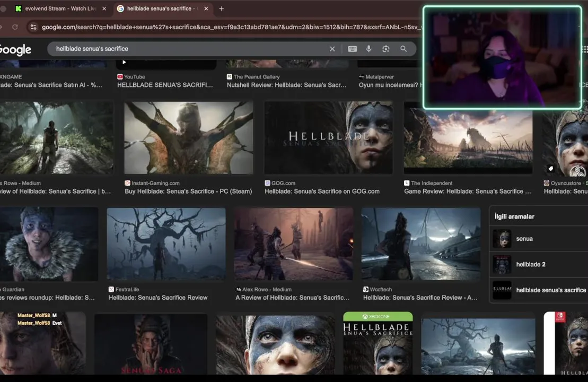Open Guardian reviews roundup link
The image size is (588, 382).
pyautogui.click(x=47, y=298)
